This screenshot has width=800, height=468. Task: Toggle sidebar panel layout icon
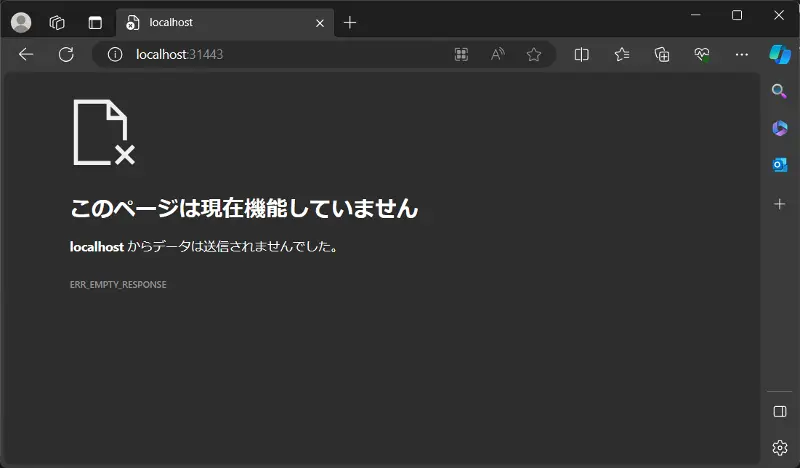(x=780, y=411)
